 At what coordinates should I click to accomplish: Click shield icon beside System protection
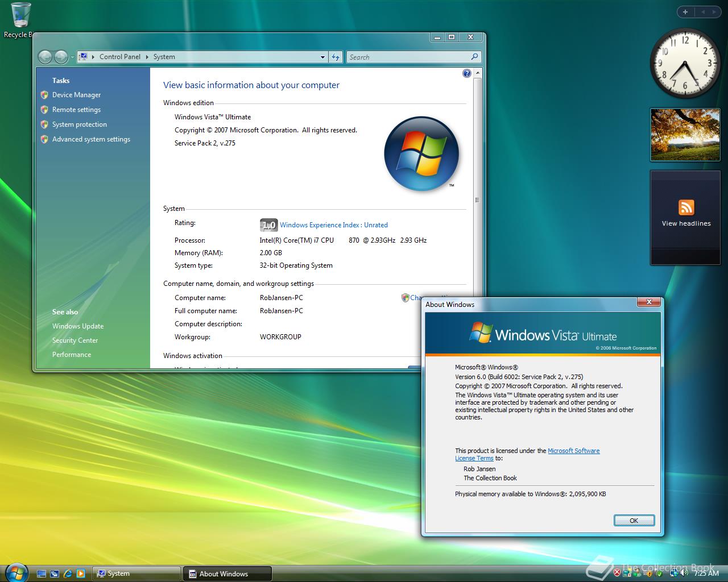pyautogui.click(x=44, y=124)
